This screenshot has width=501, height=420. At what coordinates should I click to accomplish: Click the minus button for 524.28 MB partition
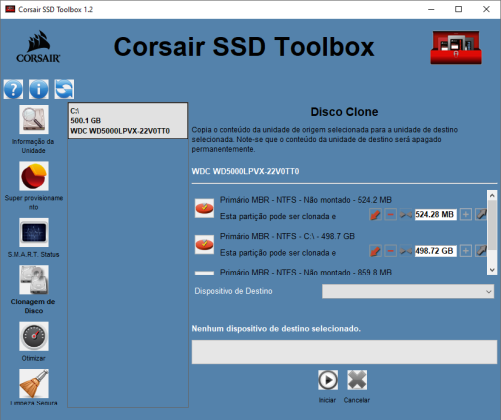point(391,214)
